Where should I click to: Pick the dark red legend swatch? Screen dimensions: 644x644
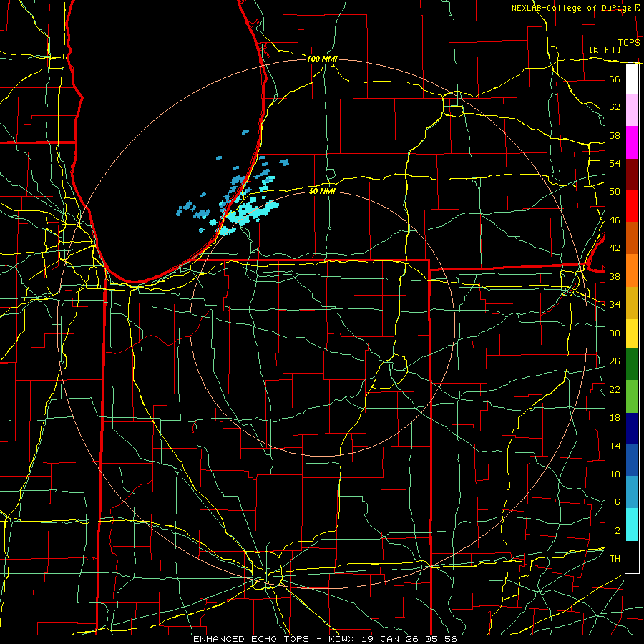(632, 175)
